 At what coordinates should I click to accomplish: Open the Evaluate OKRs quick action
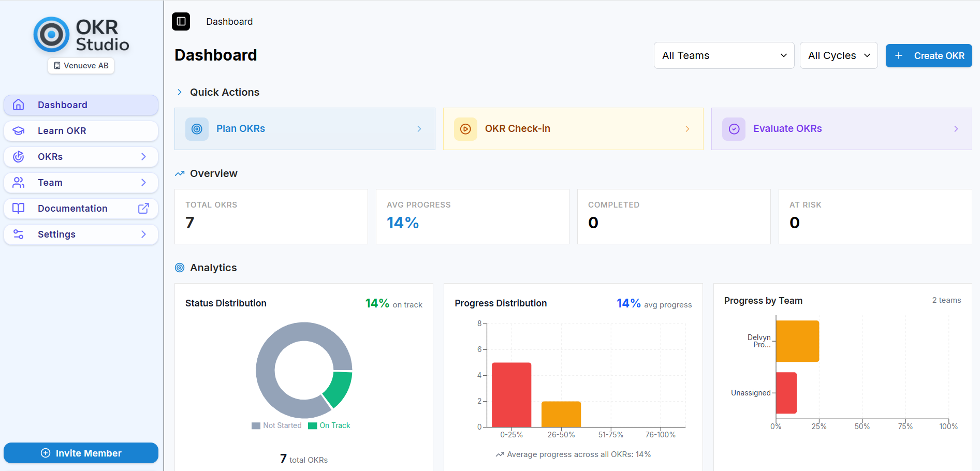tap(842, 129)
